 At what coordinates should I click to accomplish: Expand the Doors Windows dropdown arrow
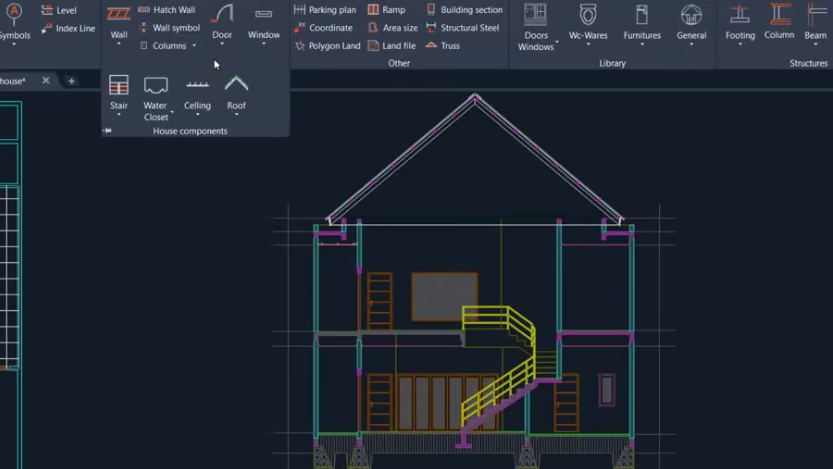(557, 41)
